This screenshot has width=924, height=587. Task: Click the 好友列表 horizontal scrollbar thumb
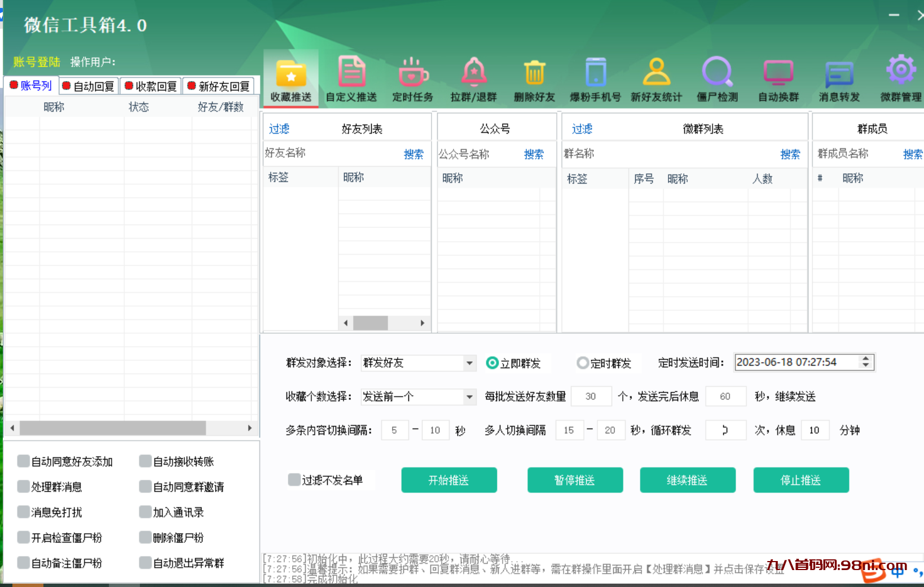pyautogui.click(x=370, y=323)
